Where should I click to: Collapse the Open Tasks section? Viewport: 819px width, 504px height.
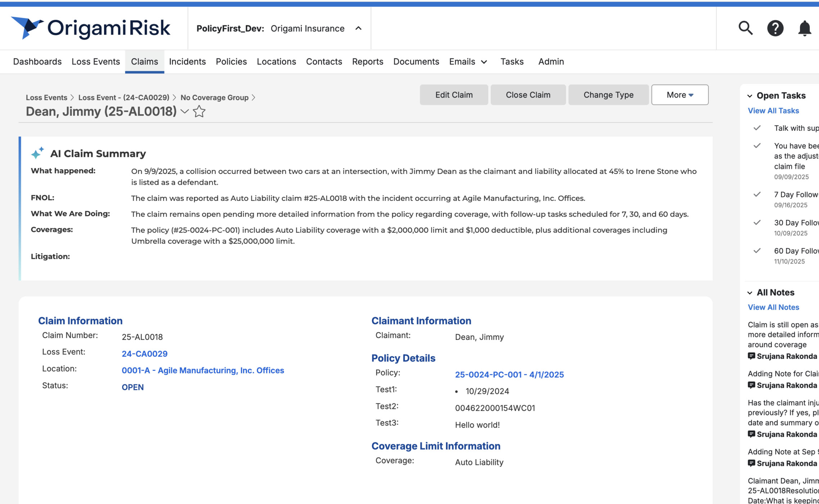click(750, 96)
